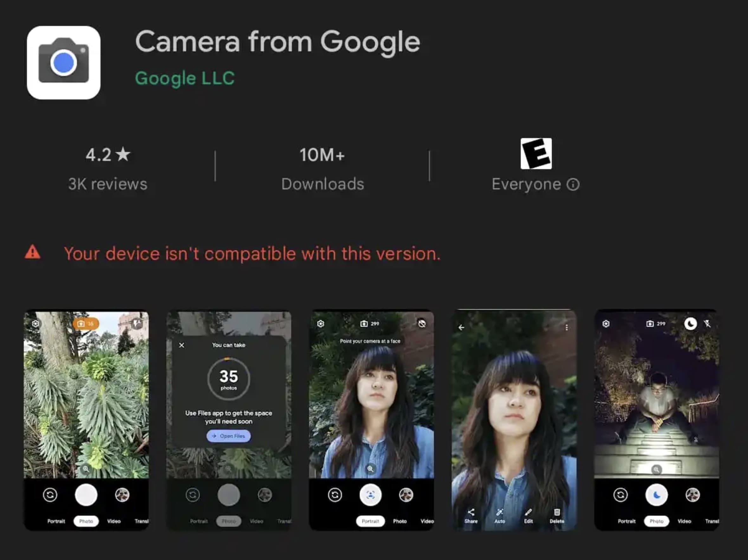This screenshot has width=748, height=560.
Task: Tap the portrait face shutter button
Action: (x=371, y=495)
